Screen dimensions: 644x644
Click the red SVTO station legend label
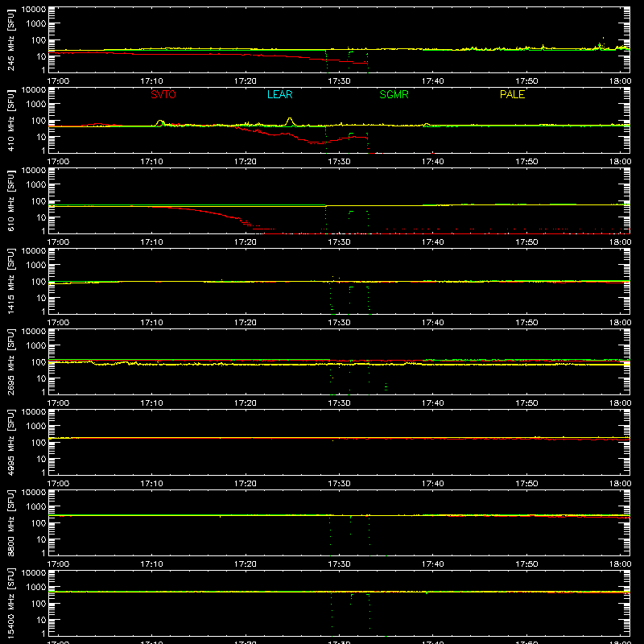[x=163, y=94]
